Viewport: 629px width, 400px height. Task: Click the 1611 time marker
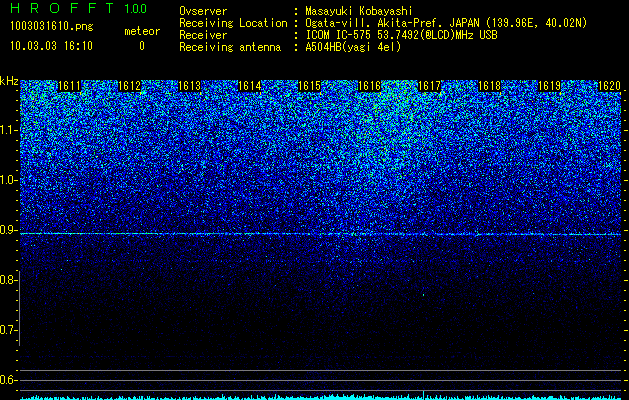(x=69, y=86)
